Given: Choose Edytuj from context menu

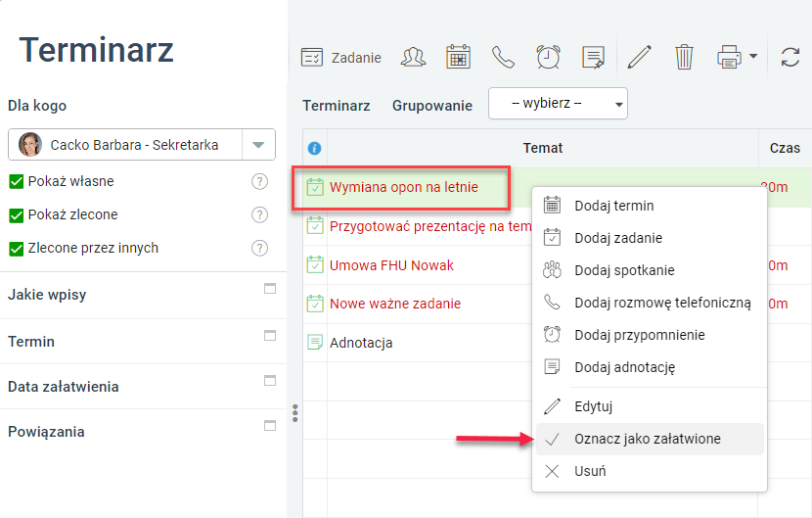Looking at the screenshot, I should click(650, 406).
